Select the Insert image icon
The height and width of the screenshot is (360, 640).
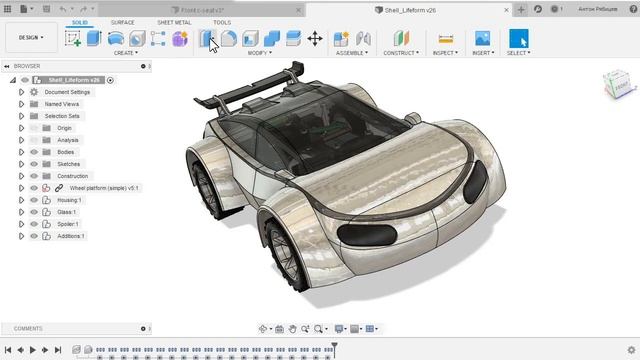pyautogui.click(x=482, y=38)
